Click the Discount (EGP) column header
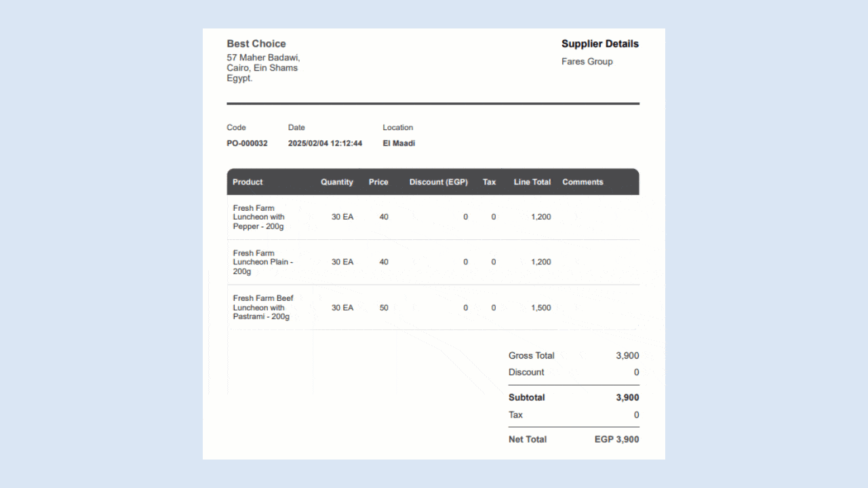 (439, 182)
